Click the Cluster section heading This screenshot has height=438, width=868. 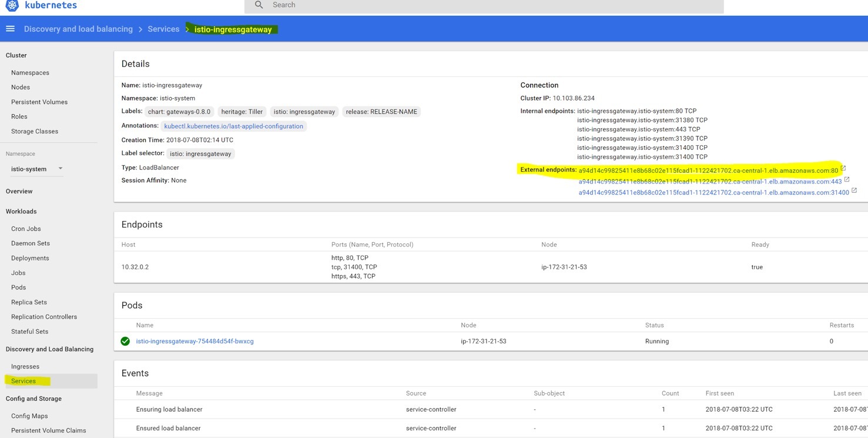[x=16, y=55]
